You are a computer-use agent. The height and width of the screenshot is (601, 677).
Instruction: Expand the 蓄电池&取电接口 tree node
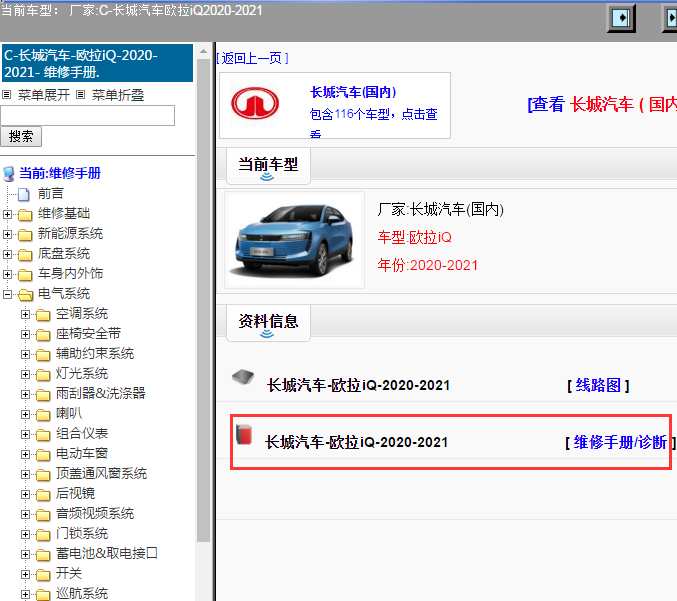[x=25, y=554]
